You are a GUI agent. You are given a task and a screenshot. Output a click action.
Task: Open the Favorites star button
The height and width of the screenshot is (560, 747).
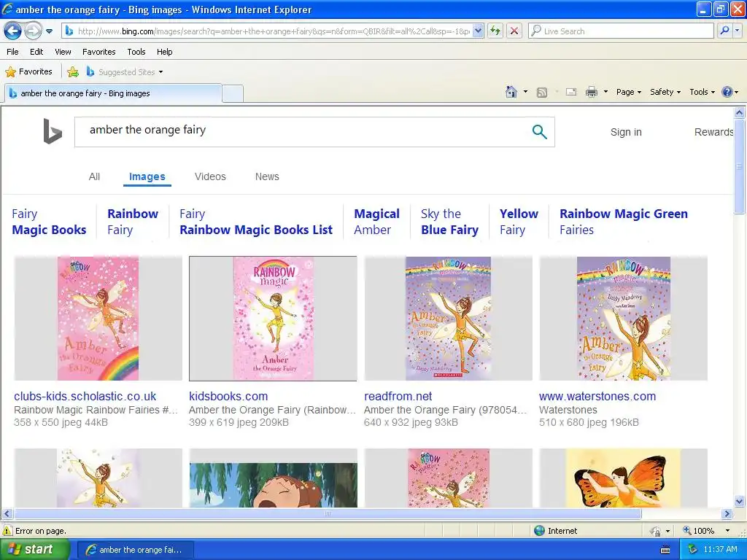pyautogui.click(x=29, y=72)
